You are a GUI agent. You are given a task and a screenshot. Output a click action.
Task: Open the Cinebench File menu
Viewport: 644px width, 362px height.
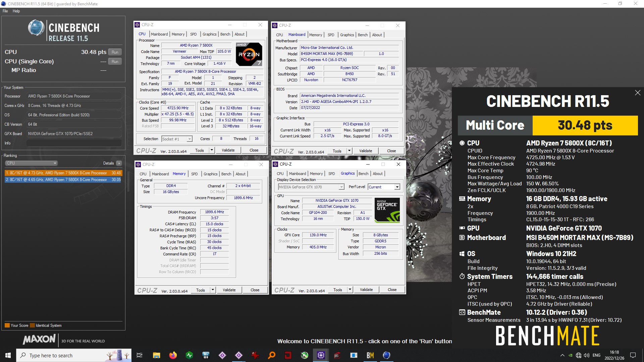pyautogui.click(x=5, y=11)
